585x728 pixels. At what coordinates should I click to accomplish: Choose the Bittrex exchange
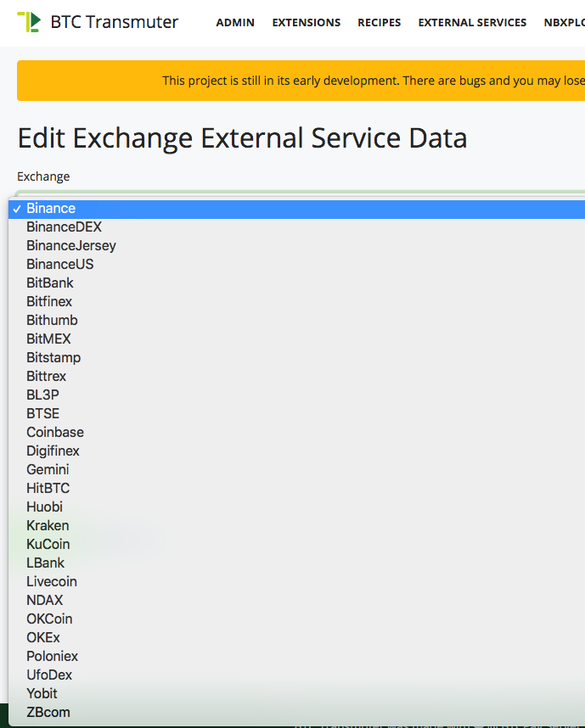pyautogui.click(x=296, y=376)
